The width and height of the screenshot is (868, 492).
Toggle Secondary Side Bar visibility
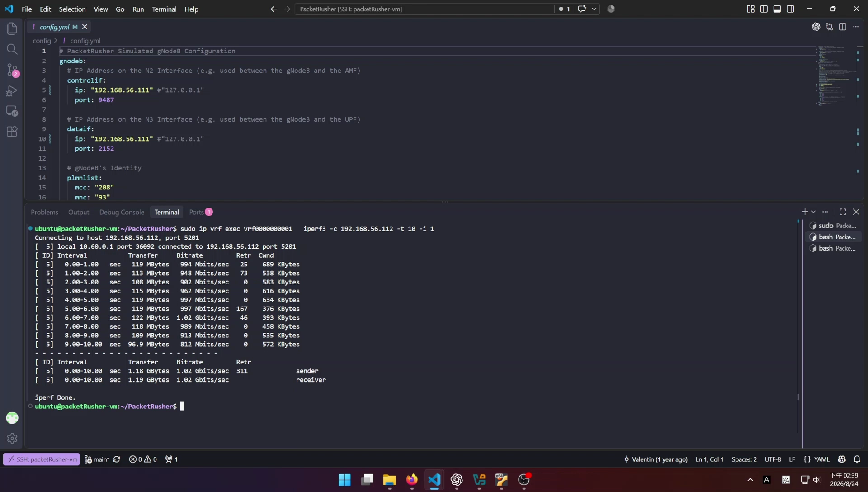click(x=791, y=9)
